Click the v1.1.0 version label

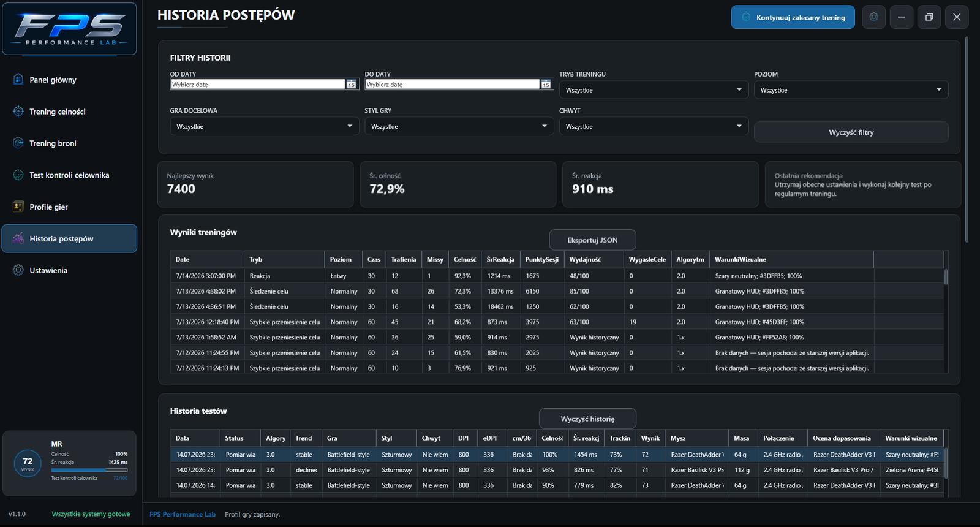pos(17,514)
